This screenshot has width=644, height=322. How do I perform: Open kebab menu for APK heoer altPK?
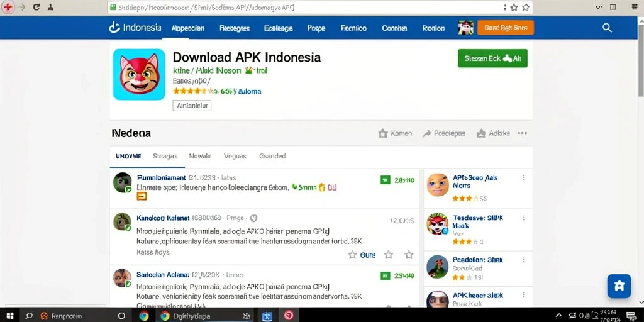tap(523, 296)
